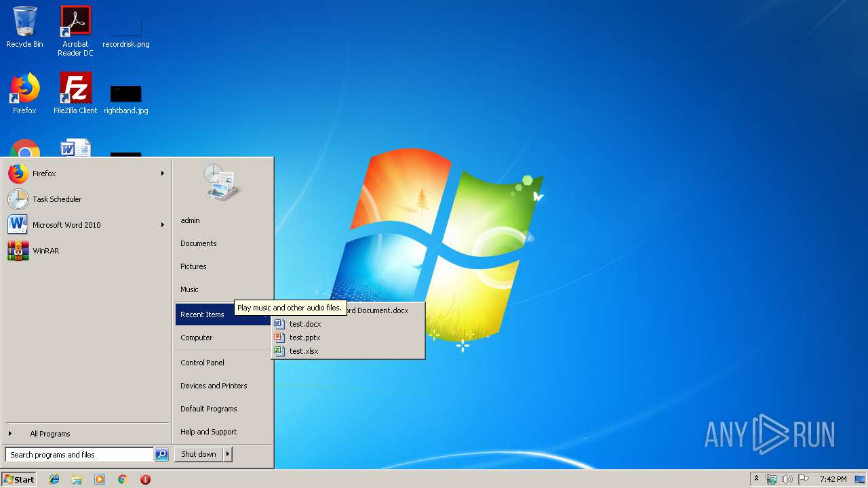Expand the Firefox jump list arrow
This screenshot has height=488, width=868.
[x=162, y=174]
